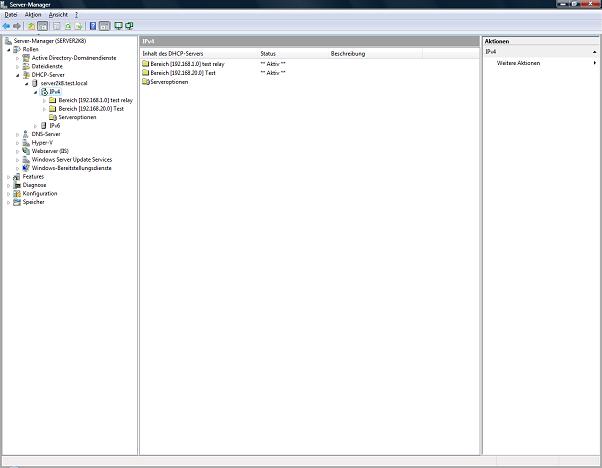602x468 pixels.
Task: Collapse the server2k8.test.local node
Action: pyautogui.click(x=26, y=83)
